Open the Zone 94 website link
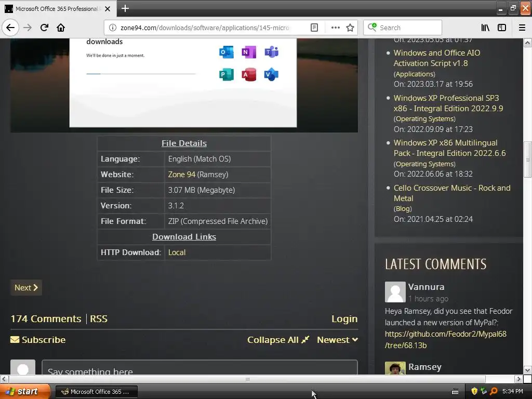The width and height of the screenshot is (532, 399). tap(181, 175)
